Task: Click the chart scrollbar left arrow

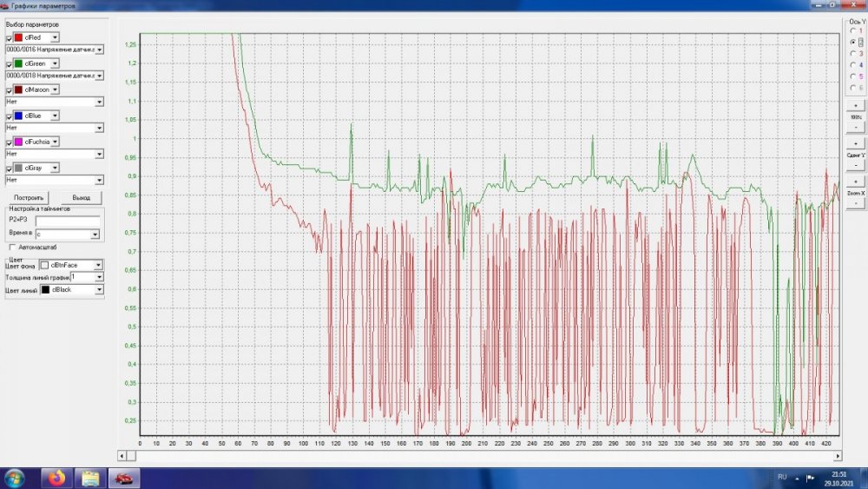Action: (x=122, y=456)
